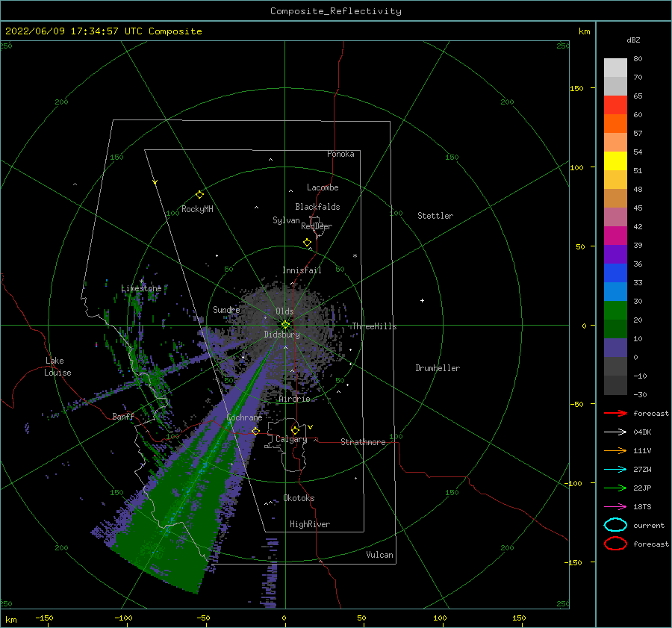This screenshot has height=628, width=672.
Task: Click the Banff town label
Action: (123, 416)
